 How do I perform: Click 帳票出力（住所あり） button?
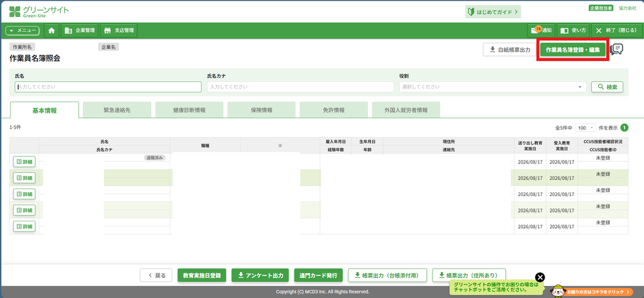pyautogui.click(x=469, y=275)
